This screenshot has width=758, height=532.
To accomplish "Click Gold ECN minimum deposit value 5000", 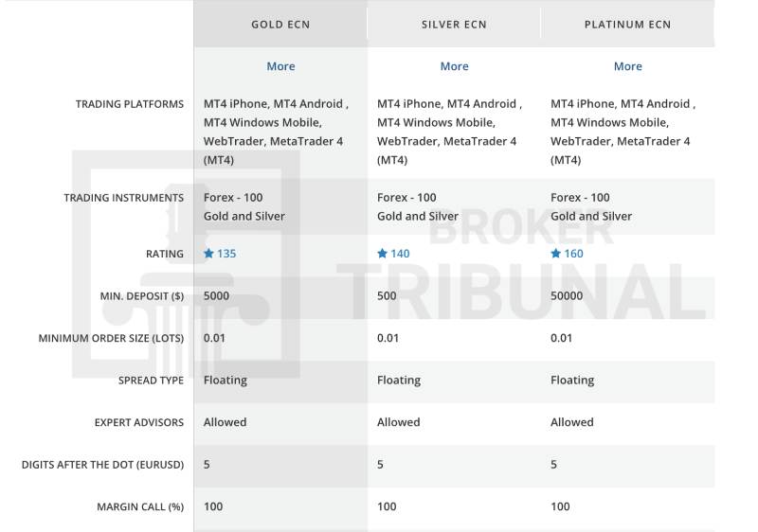I will coord(216,296).
